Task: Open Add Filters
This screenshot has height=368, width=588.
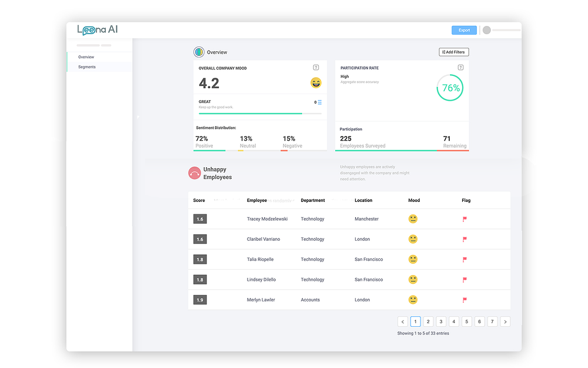Action: click(454, 52)
